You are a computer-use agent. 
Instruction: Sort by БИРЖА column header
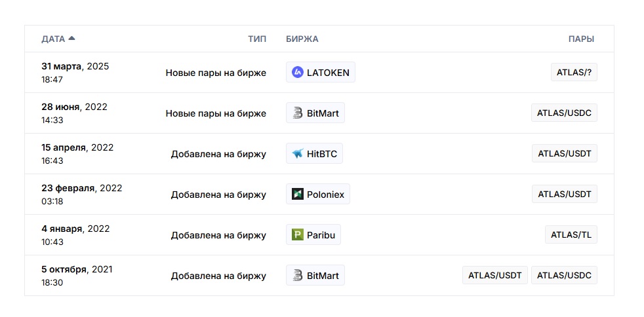[x=302, y=39]
